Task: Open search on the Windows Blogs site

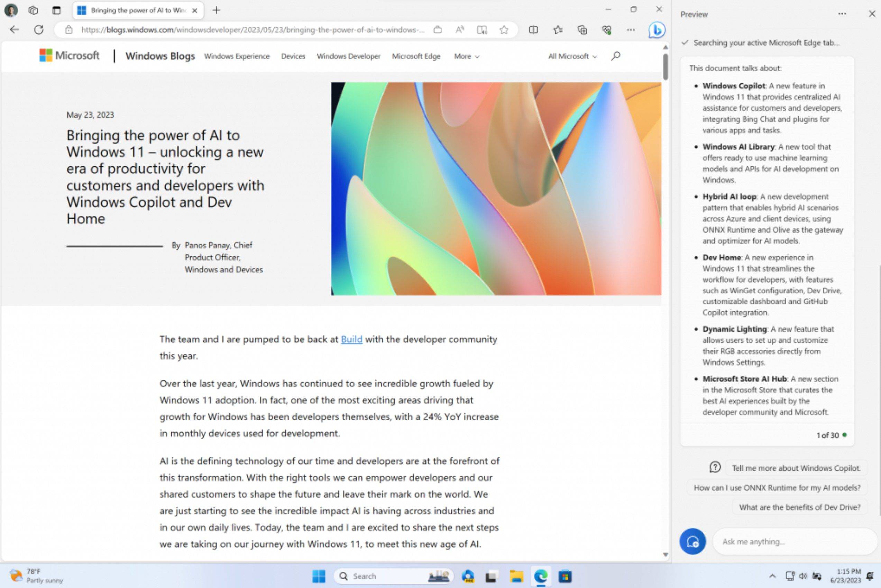Action: [615, 56]
